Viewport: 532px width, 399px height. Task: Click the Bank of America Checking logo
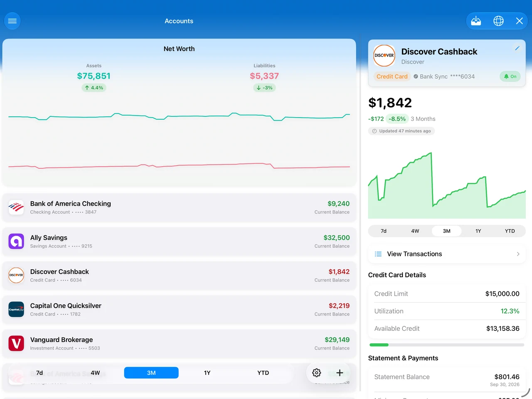[x=16, y=207]
